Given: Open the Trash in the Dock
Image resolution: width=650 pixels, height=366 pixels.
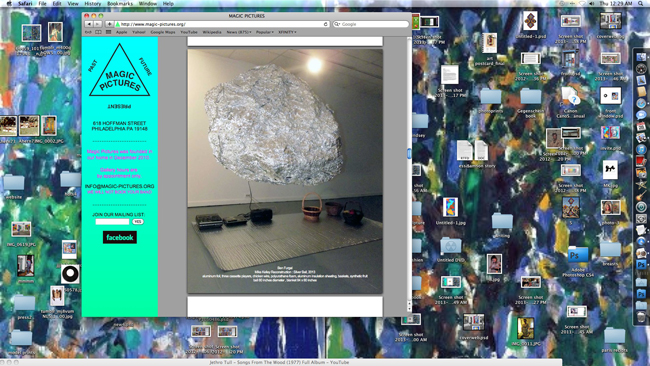Looking at the screenshot, I should (x=641, y=318).
